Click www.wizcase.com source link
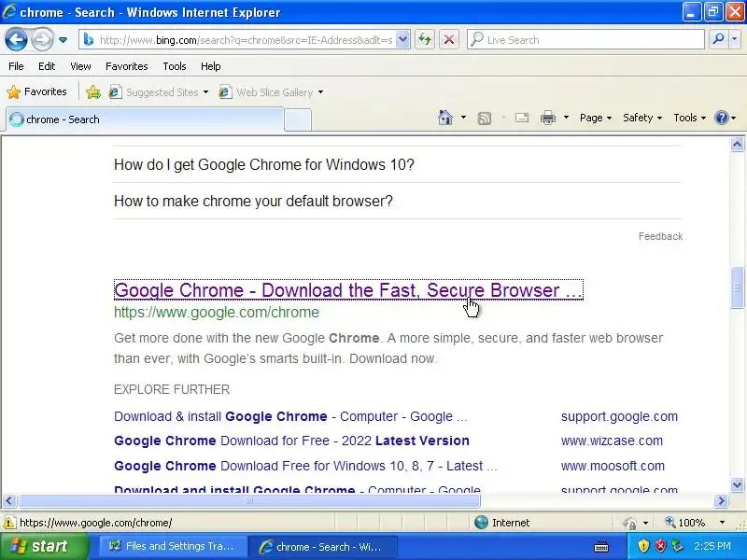The width and height of the screenshot is (747, 560). (612, 441)
